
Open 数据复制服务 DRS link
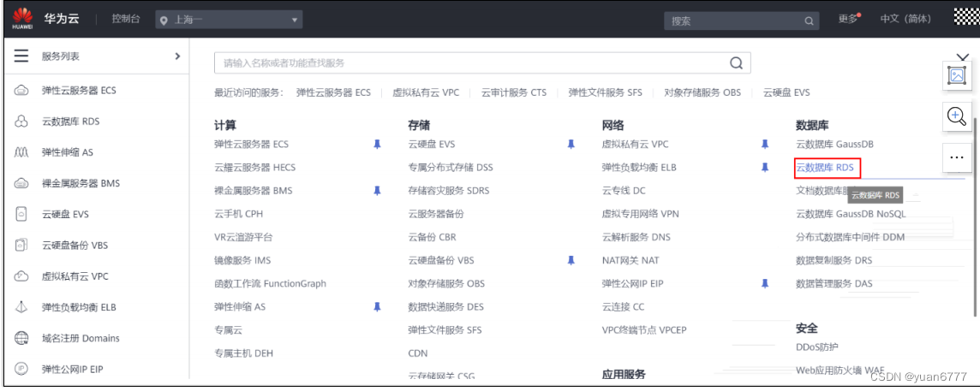834,260
